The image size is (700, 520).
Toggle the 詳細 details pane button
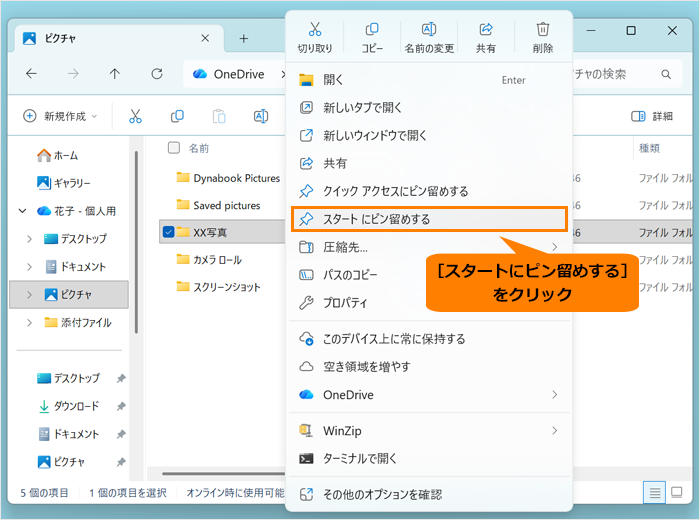tap(652, 116)
